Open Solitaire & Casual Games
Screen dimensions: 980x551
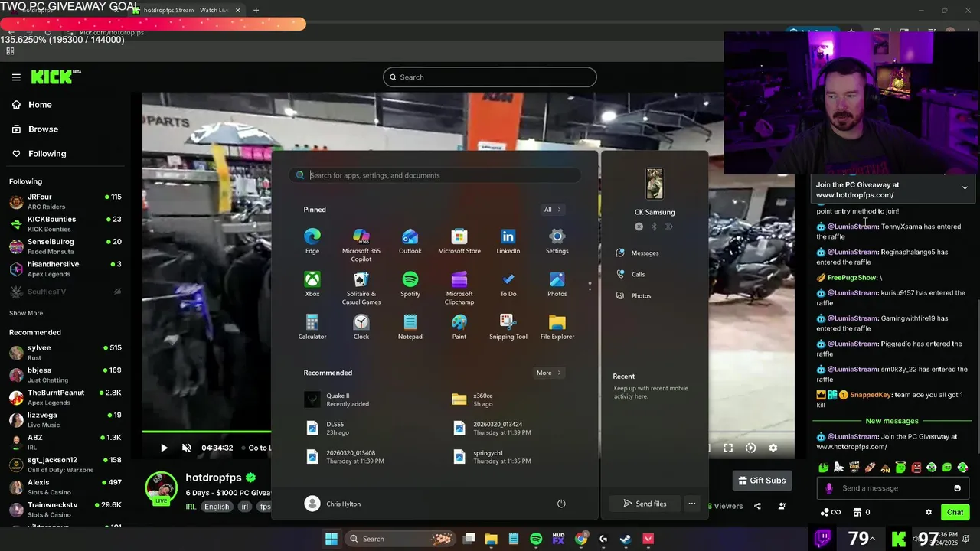(x=361, y=288)
